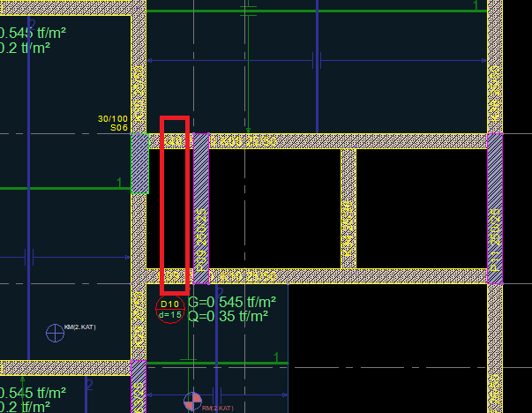Click the G=0.545 tf/m² load text
This screenshot has height=413, width=532.
click(232, 302)
